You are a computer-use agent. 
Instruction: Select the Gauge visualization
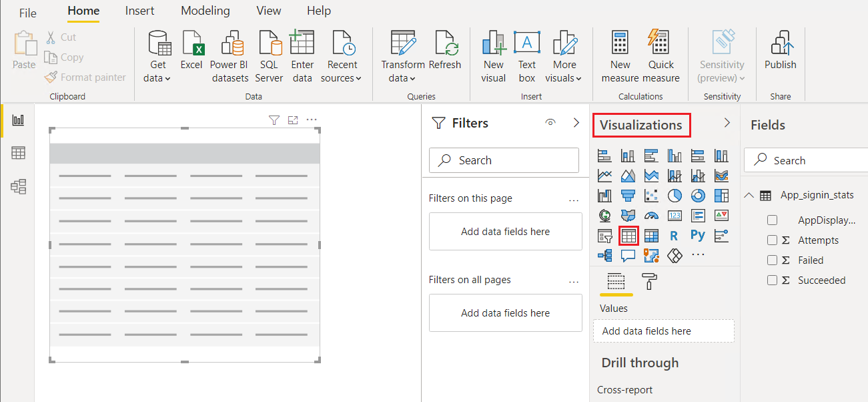651,215
